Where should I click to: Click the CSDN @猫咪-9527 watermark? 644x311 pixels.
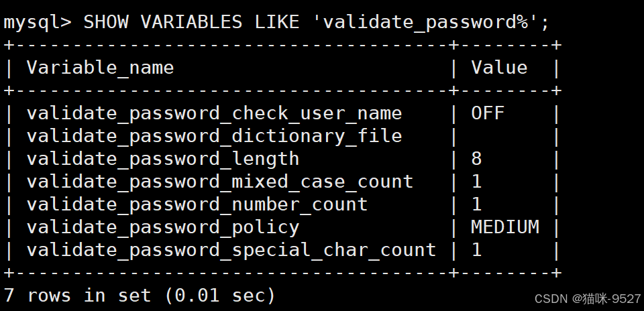588,299
